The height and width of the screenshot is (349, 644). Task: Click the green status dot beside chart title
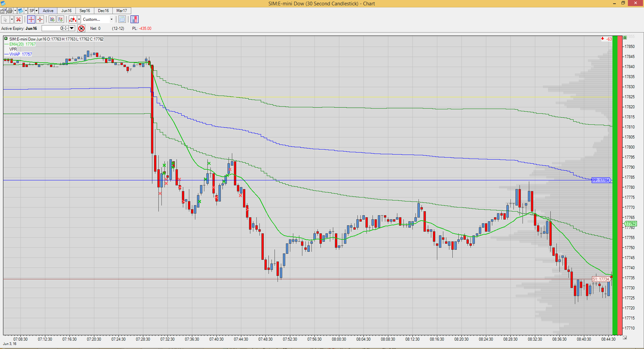click(x=6, y=39)
